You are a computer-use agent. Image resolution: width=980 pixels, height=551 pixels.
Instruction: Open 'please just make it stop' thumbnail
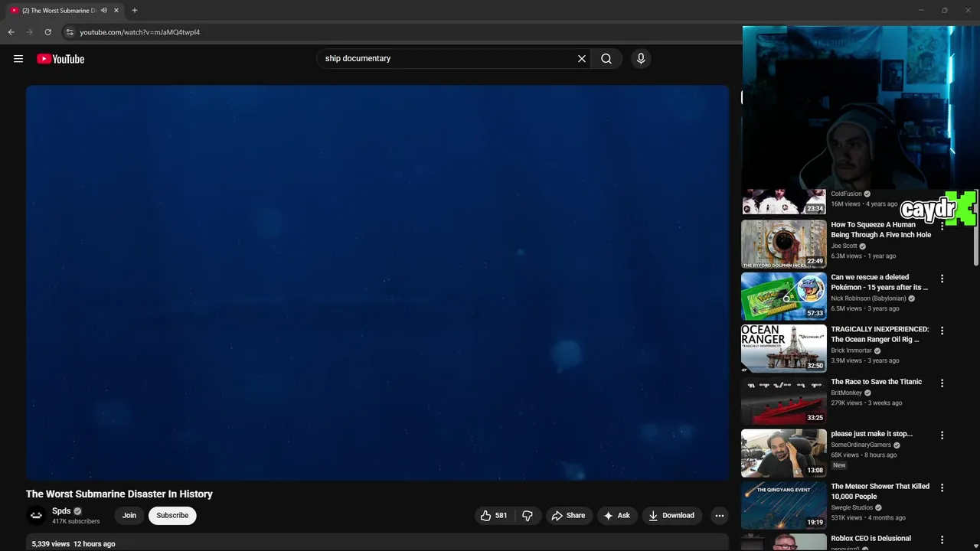pos(784,452)
